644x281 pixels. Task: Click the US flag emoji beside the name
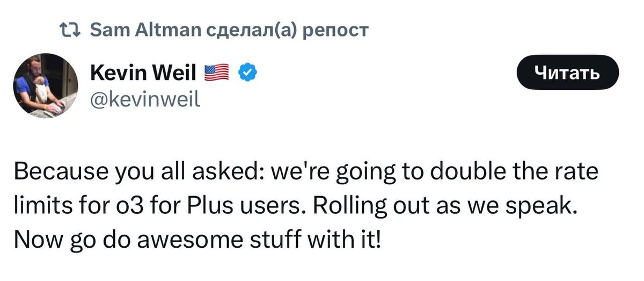click(216, 73)
